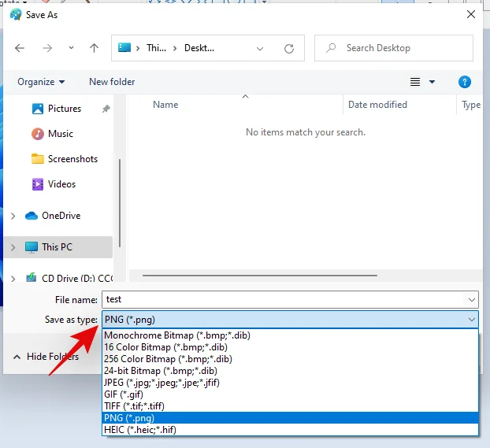Open the blue Help button
Screen dimensions: 490x448
point(465,82)
